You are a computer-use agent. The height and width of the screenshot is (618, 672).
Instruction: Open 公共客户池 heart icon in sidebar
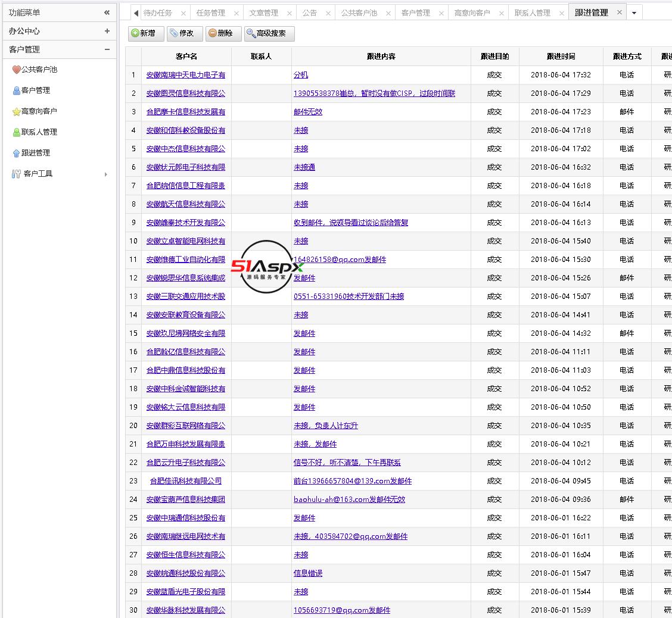point(16,70)
